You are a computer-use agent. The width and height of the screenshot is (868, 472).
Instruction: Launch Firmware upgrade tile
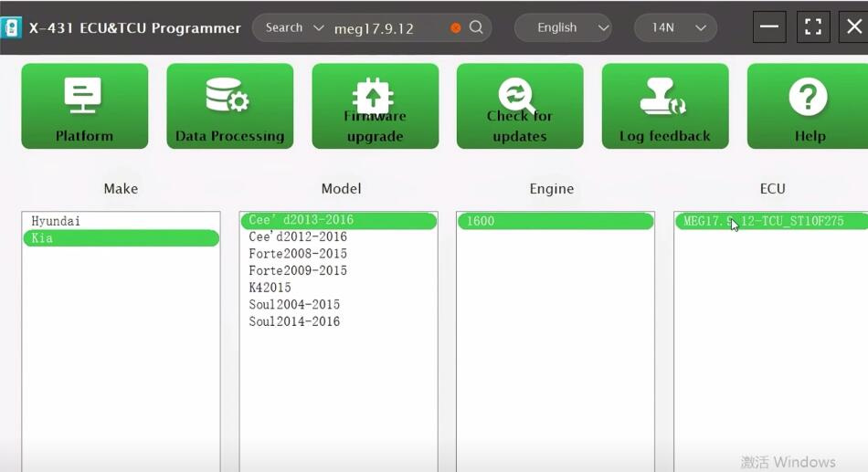(375, 106)
